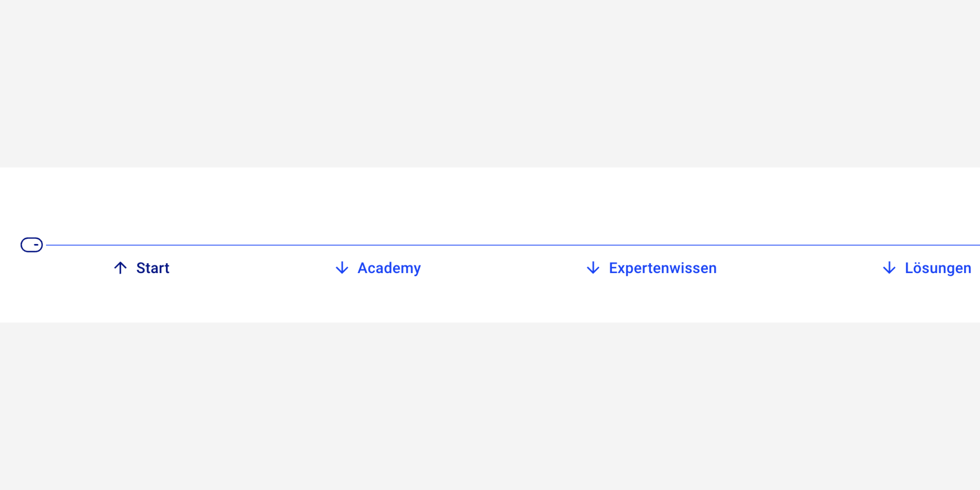Screen dimensions: 980x490
Task: Open the Academy navigation item
Action: click(389, 268)
